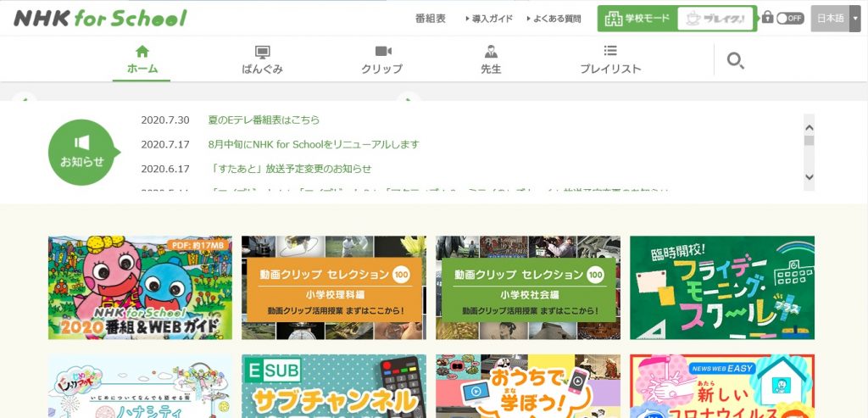Open the orange 小学校理科編 clip selection banner

pyautogui.click(x=334, y=287)
